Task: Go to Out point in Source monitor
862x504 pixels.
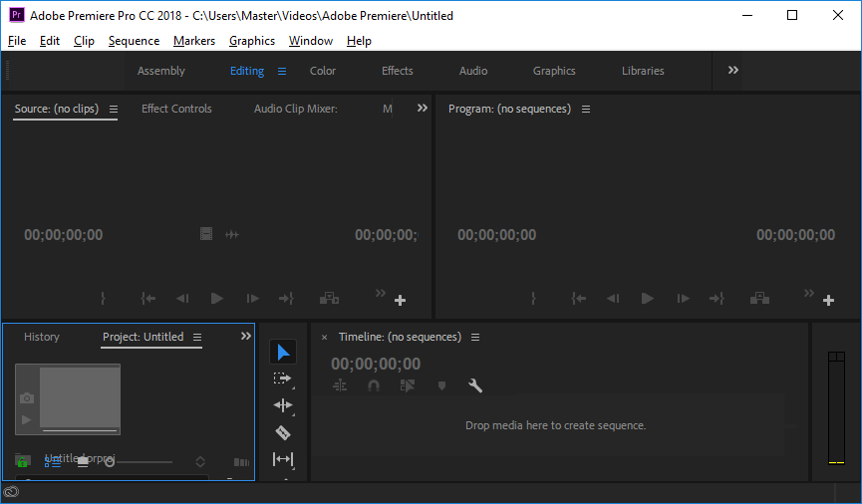Action: [x=286, y=299]
